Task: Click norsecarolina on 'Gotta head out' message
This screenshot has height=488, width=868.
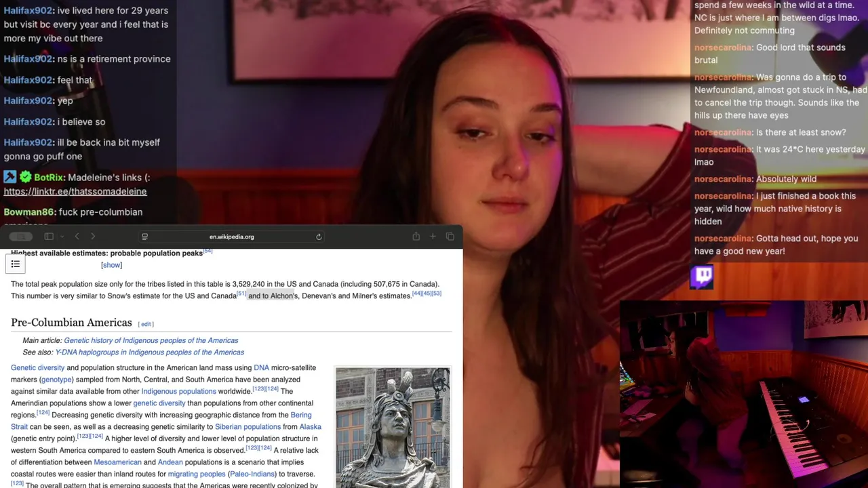Action: pos(724,239)
